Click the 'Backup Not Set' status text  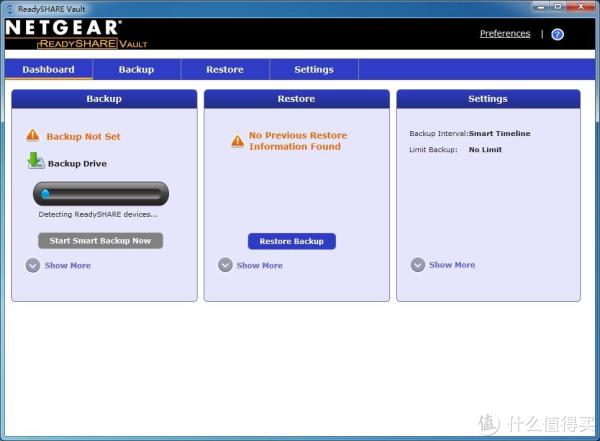click(x=83, y=137)
